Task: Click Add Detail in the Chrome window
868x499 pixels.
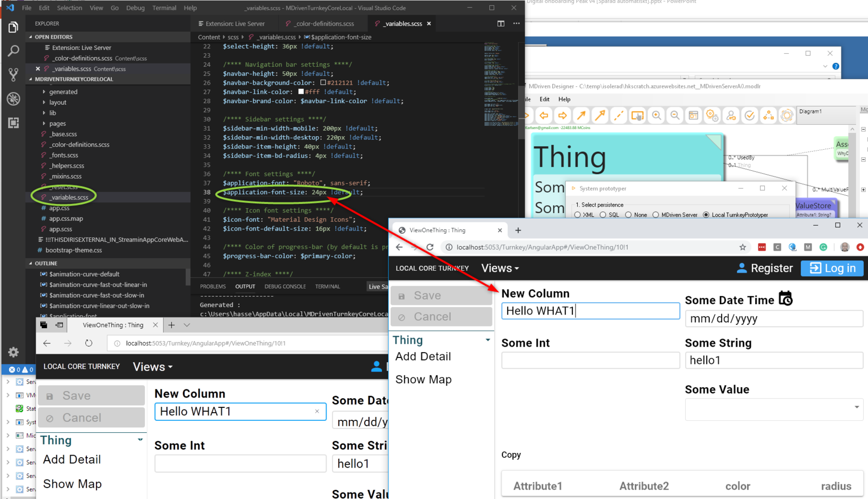Action: coord(423,356)
